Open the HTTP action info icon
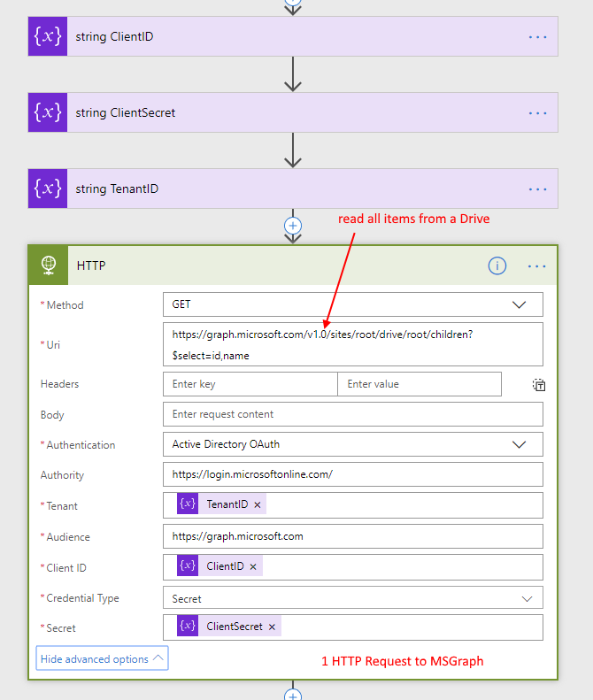 497,265
